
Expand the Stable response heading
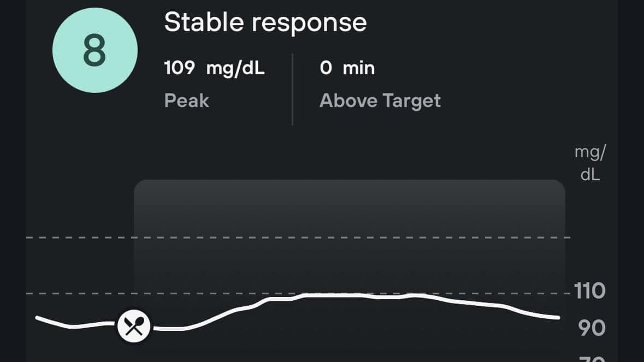point(266,22)
